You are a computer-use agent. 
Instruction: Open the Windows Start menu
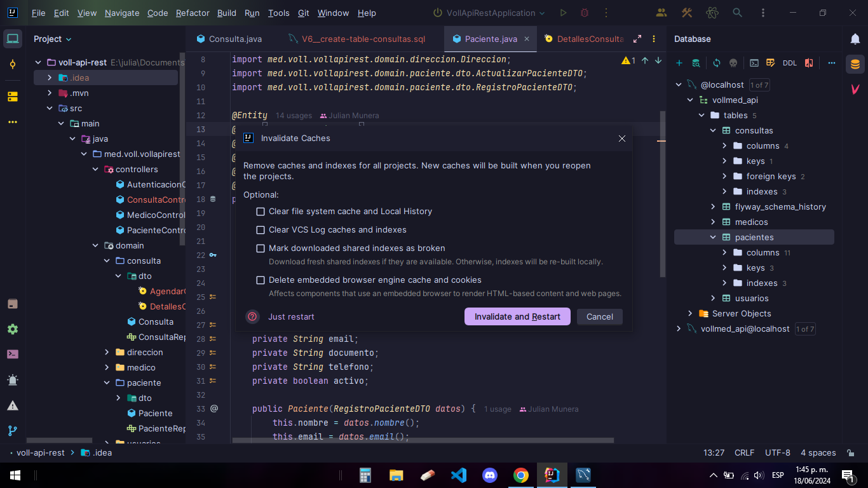(x=15, y=475)
